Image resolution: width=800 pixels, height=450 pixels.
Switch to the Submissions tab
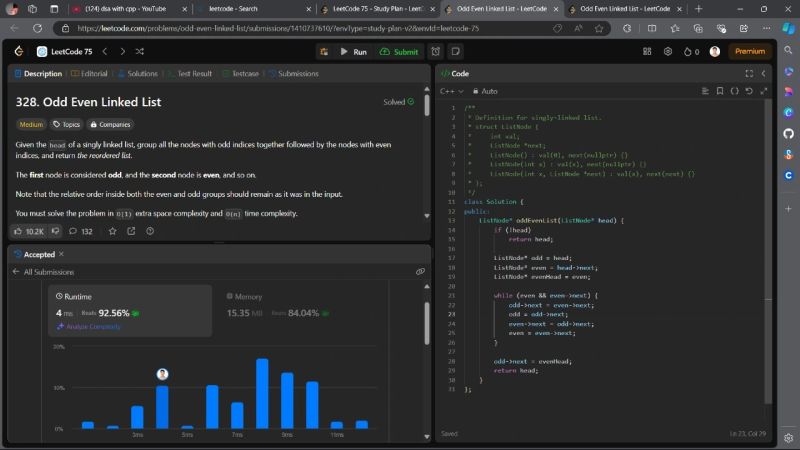(294, 73)
